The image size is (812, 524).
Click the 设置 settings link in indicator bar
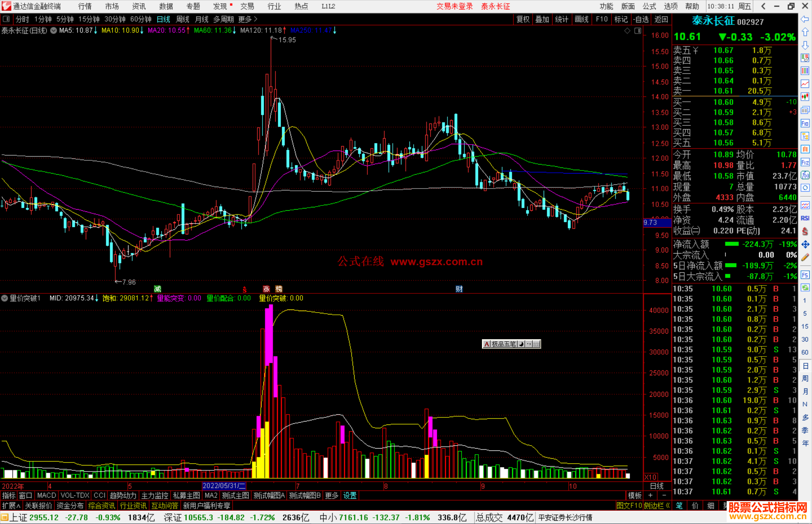pos(350,495)
